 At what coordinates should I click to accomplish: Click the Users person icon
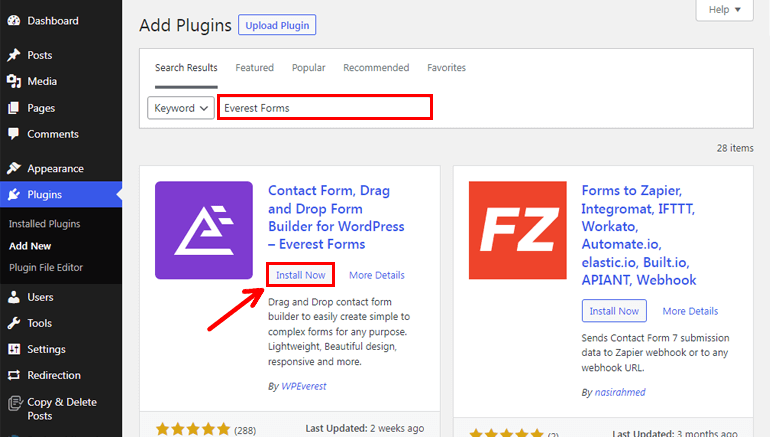click(14, 297)
